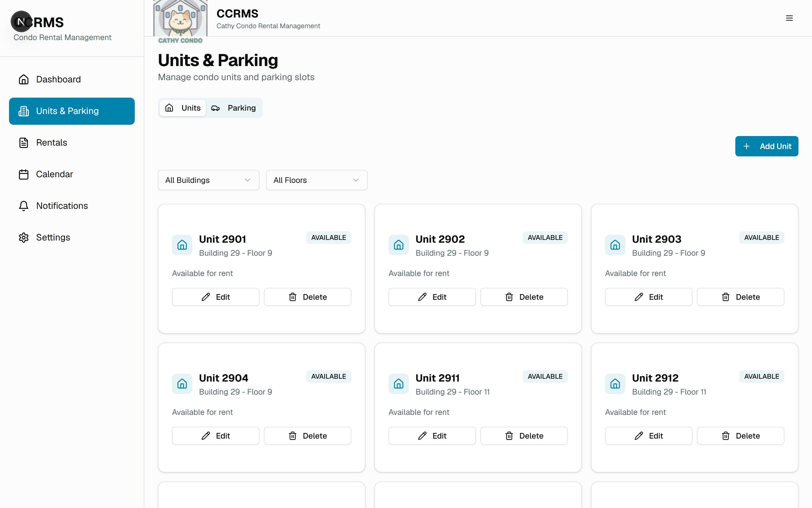
Task: Click the Units & Parking building icon
Action: click(23, 111)
